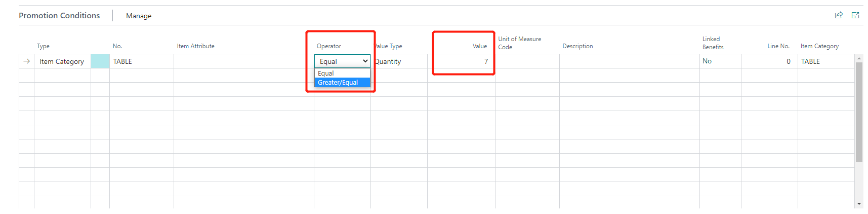
Task: Edit the Value field containing 7
Action: [x=461, y=61]
